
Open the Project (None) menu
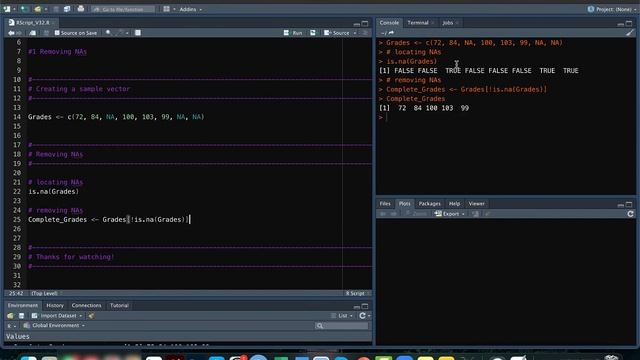611,9
